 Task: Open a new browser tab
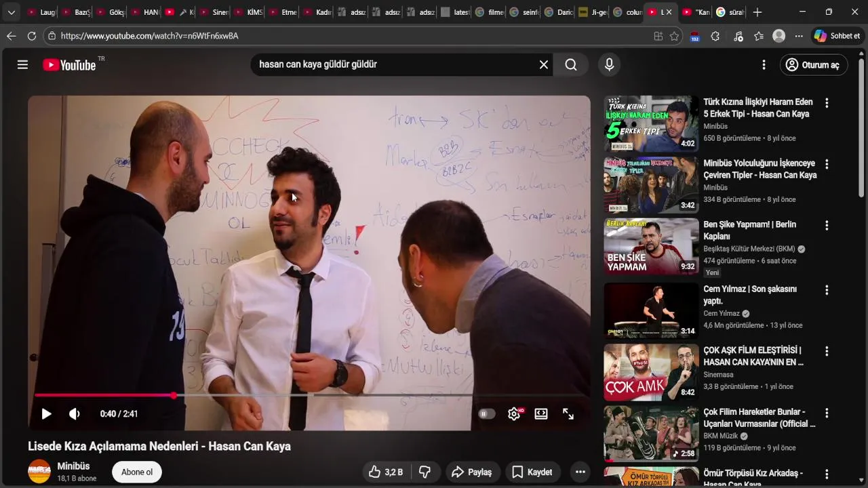pos(757,12)
